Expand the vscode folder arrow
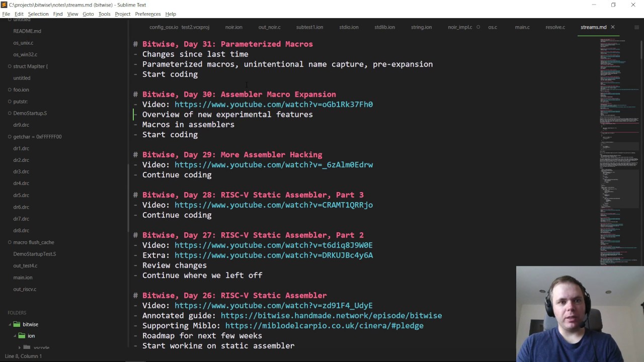The width and height of the screenshot is (644, 362). click(20, 347)
